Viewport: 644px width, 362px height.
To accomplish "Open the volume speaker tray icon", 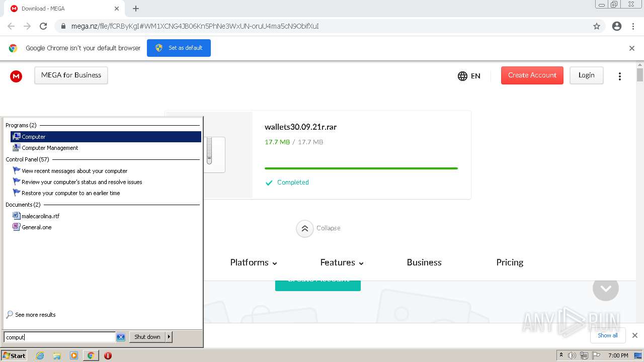I will [x=572, y=355].
